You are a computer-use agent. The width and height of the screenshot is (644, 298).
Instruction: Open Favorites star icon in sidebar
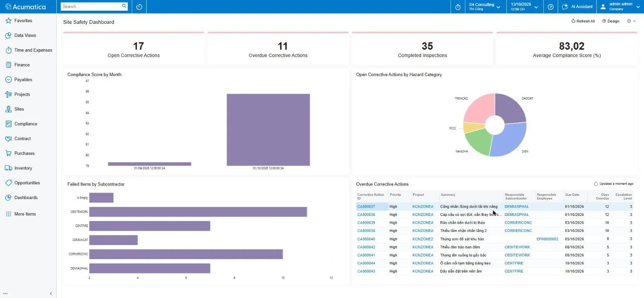[x=8, y=21]
